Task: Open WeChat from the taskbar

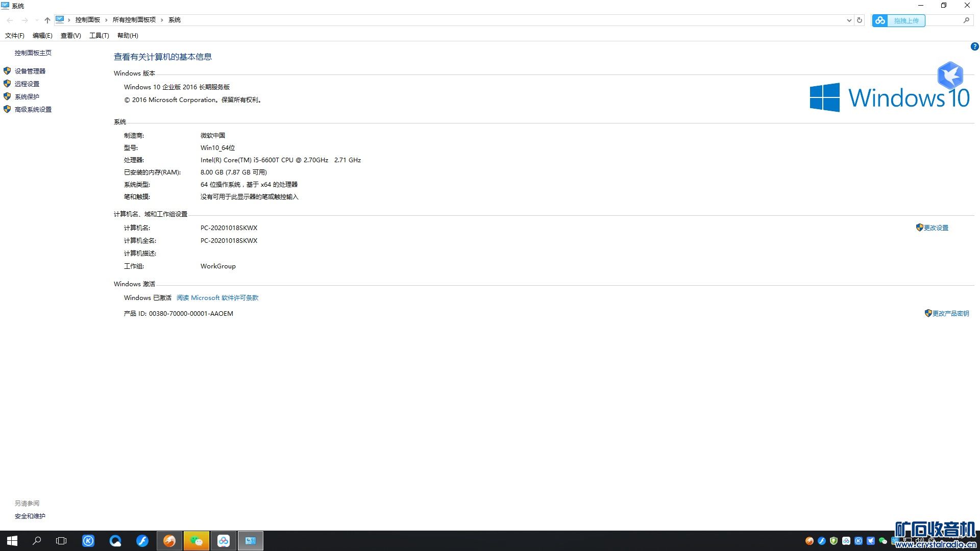Action: click(x=196, y=541)
